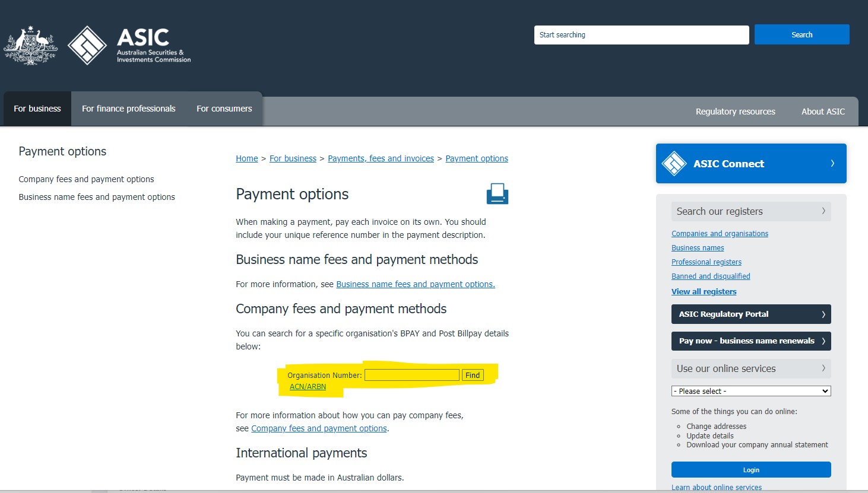Click the ASIC wordmark text in header
The image size is (868, 493).
143,37
